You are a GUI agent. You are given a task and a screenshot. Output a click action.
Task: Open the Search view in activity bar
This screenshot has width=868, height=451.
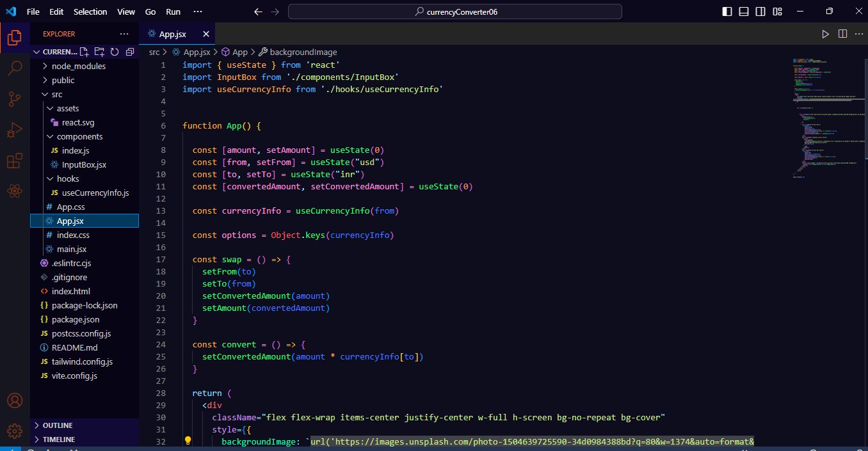15,68
